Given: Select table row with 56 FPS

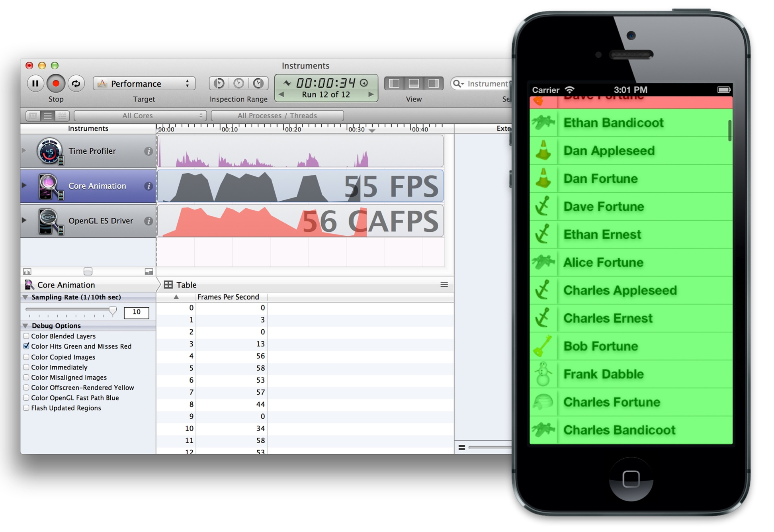Looking at the screenshot, I should [x=305, y=356].
